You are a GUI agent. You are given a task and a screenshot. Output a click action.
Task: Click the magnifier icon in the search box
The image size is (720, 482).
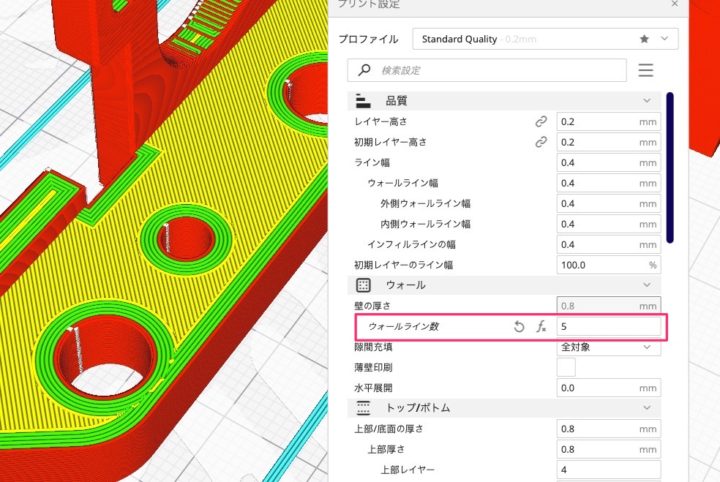click(x=363, y=70)
